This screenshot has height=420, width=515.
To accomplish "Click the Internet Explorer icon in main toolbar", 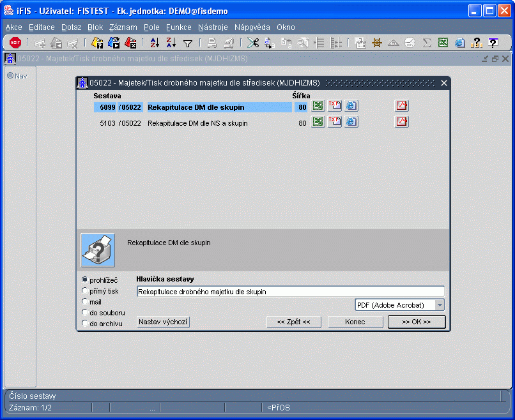I will [460, 43].
